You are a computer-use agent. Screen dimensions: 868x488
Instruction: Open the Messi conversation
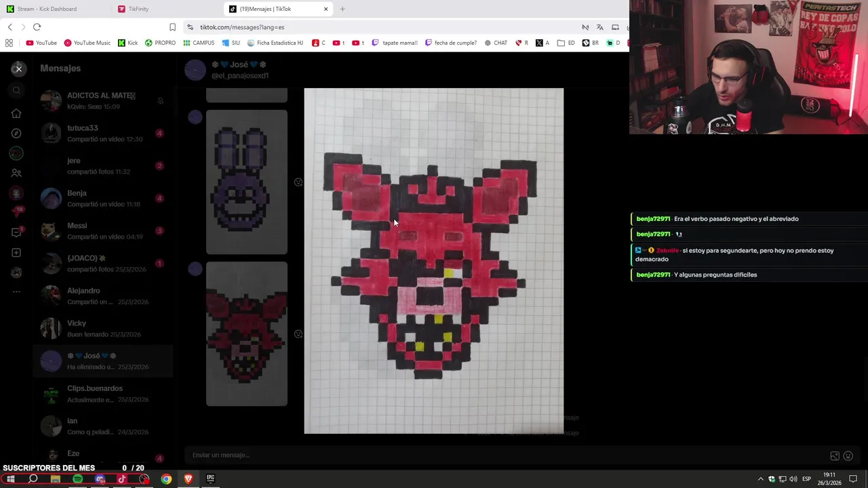103,231
